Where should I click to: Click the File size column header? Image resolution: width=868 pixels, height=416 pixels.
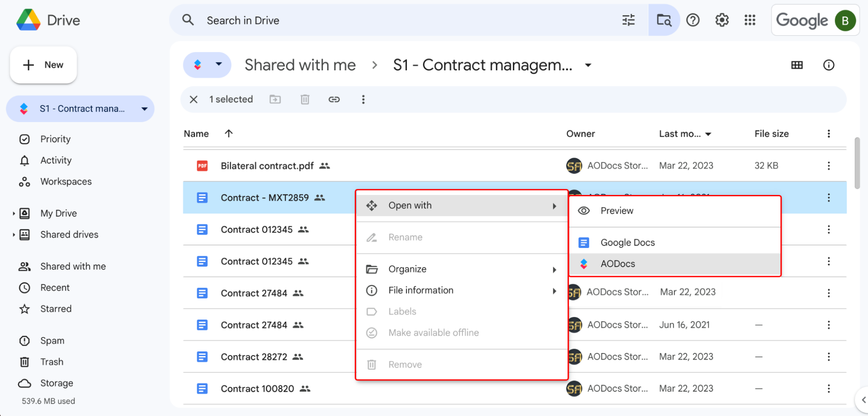(x=771, y=134)
